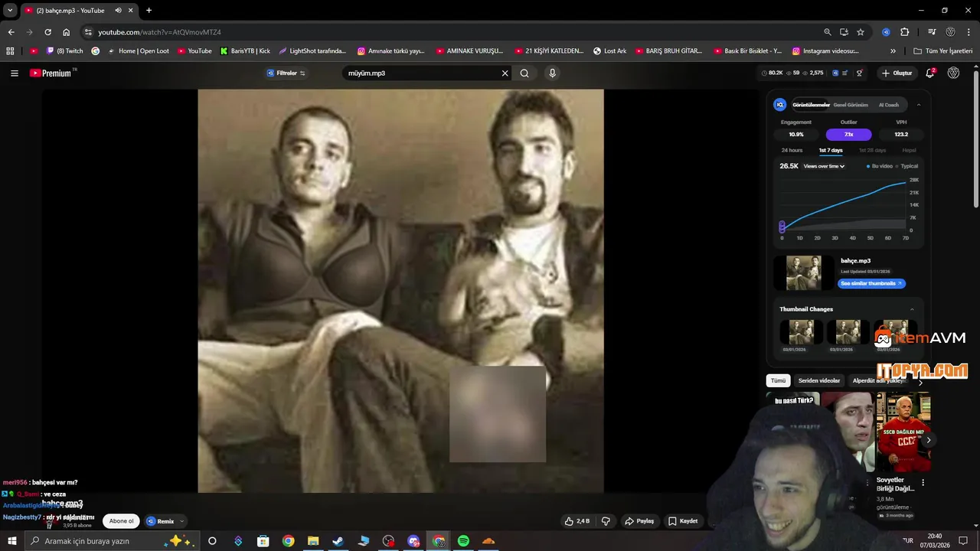The width and height of the screenshot is (980, 551).
Task: Switch to AI Coach tab
Action: [x=889, y=105]
